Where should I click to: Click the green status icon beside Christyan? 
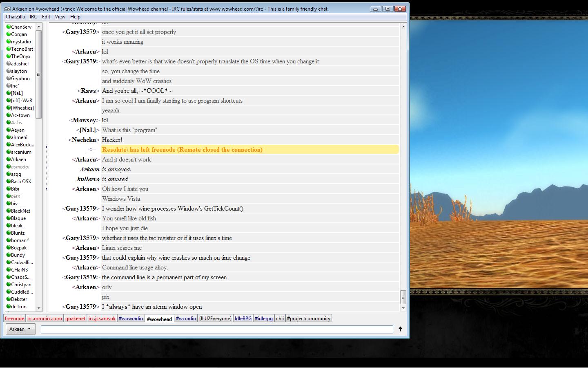pos(9,285)
